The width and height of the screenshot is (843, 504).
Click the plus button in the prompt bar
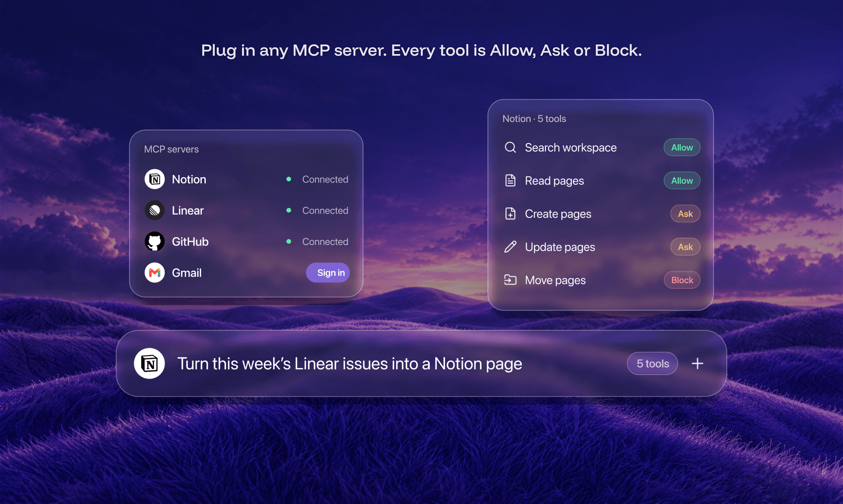click(x=697, y=364)
